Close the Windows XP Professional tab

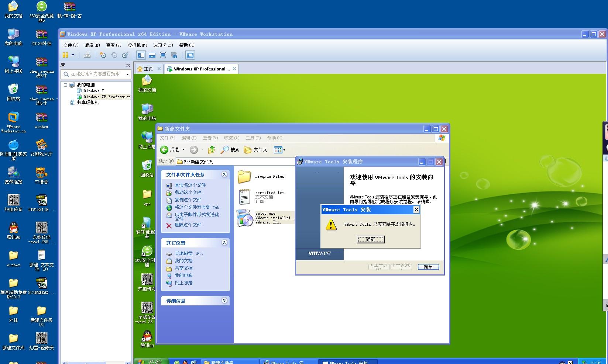(x=234, y=69)
